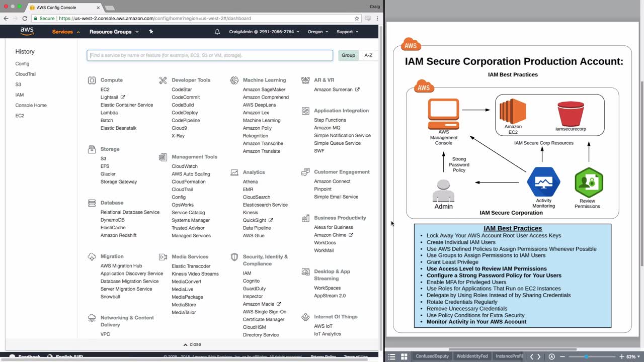The width and height of the screenshot is (644, 362).
Task: Click the Developer Tools category icon
Action: tap(163, 80)
